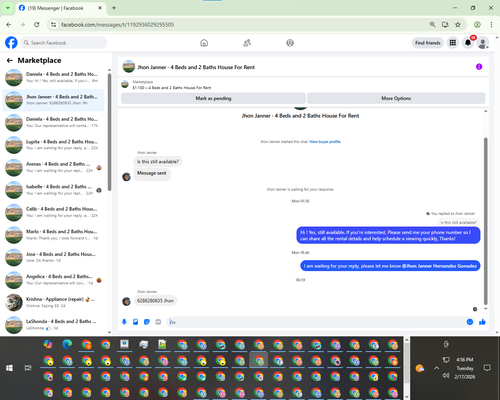Open the emoji picker in message box
Screen dimensions: 500x400
coord(470,322)
